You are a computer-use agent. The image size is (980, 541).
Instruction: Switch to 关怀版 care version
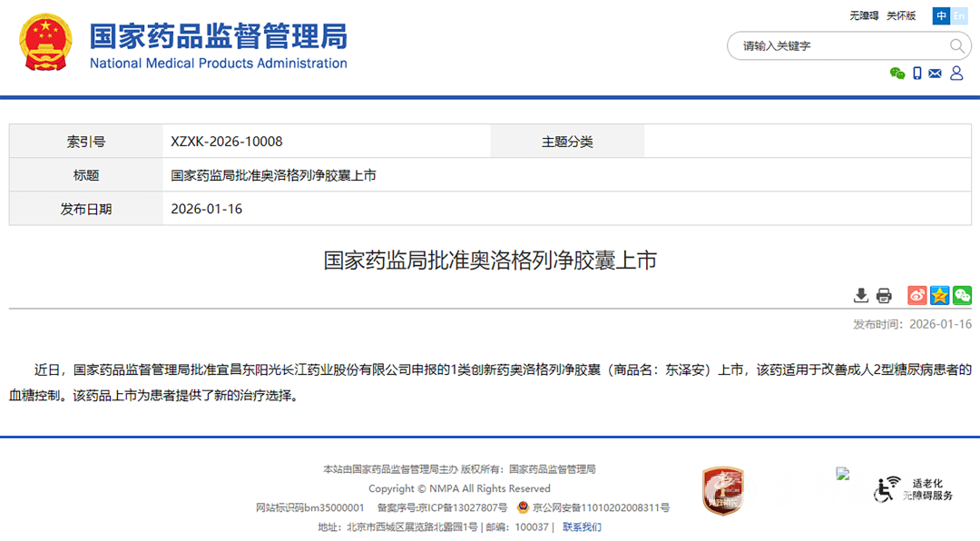[901, 16]
